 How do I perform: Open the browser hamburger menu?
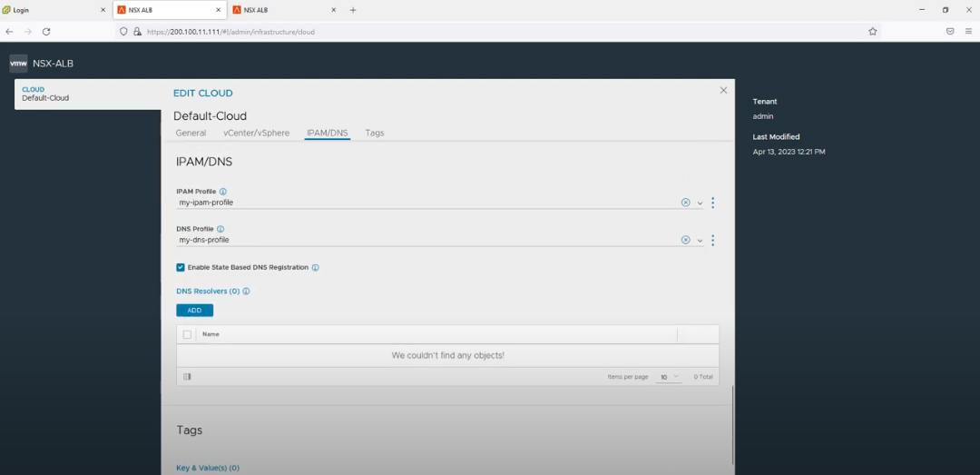coord(968,31)
